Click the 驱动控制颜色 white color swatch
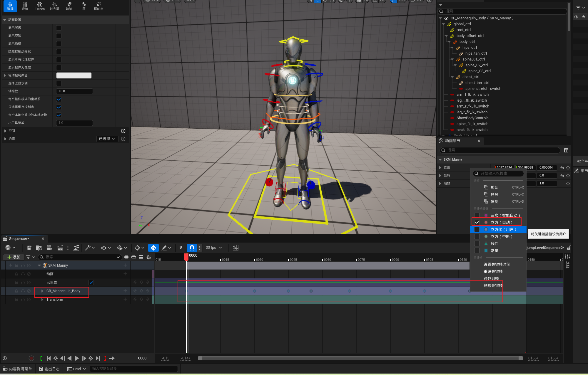This screenshot has width=588, height=375. [x=74, y=75]
